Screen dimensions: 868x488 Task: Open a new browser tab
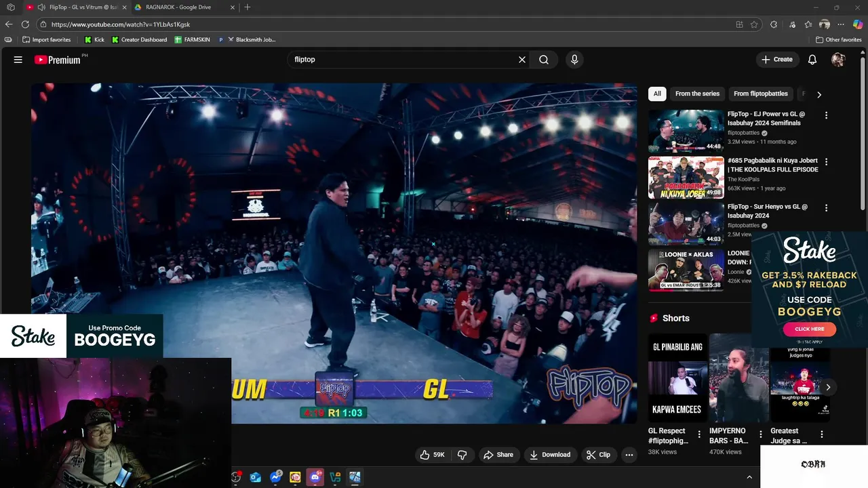coord(248,7)
